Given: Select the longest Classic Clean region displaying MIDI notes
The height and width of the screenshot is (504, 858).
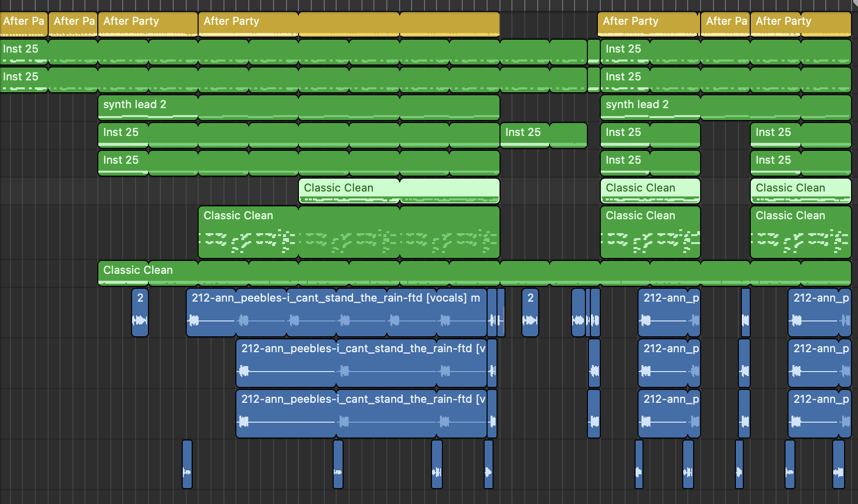Looking at the screenshot, I should pos(349,232).
